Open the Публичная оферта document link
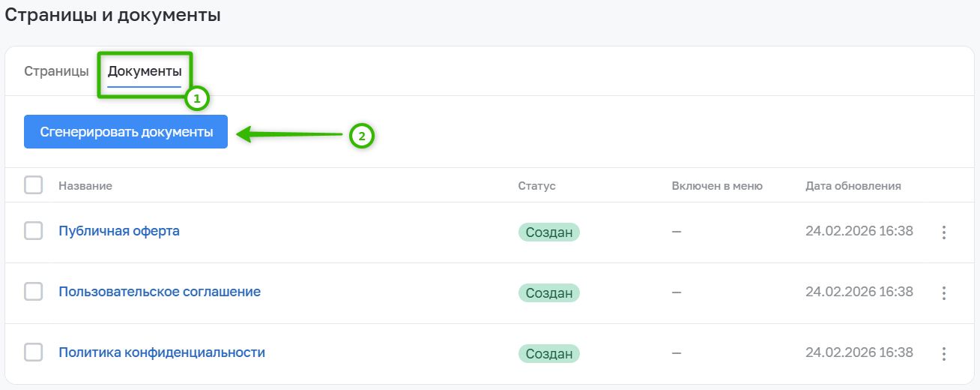 pos(119,231)
